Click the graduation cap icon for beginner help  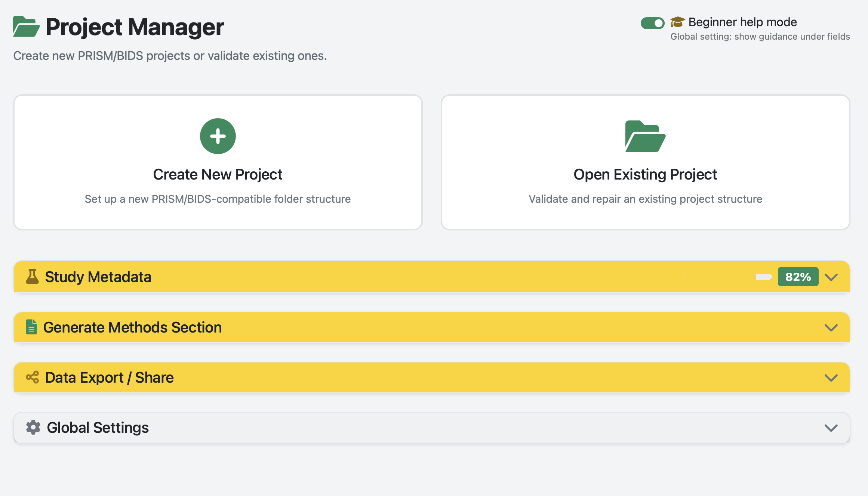click(677, 22)
